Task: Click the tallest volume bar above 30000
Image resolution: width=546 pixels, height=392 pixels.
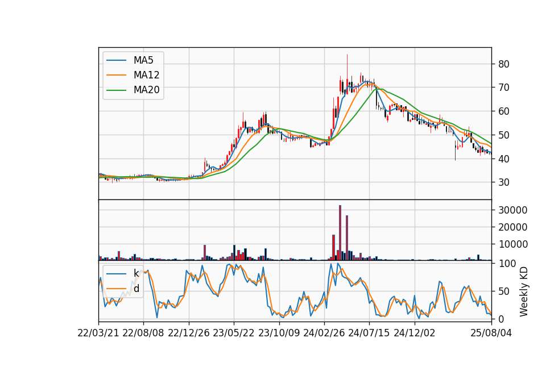Action: [340, 233]
